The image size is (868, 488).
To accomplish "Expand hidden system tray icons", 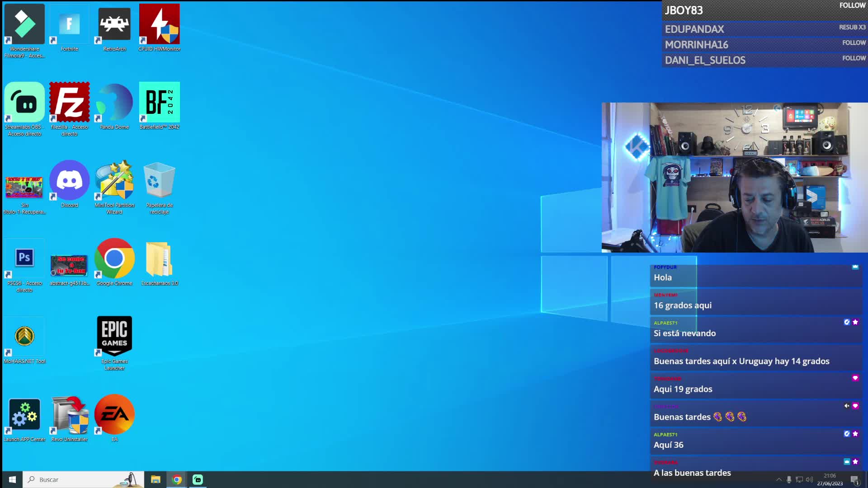I will tap(778, 479).
